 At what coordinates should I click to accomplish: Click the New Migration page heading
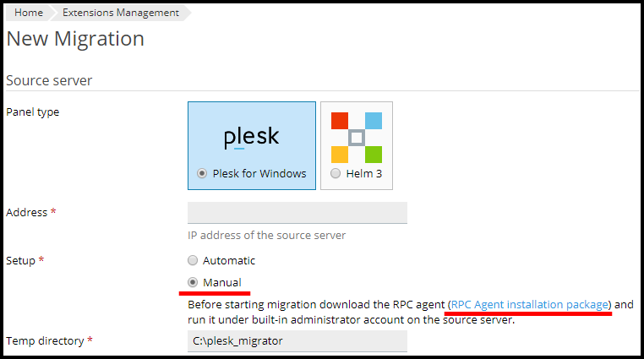(75, 39)
